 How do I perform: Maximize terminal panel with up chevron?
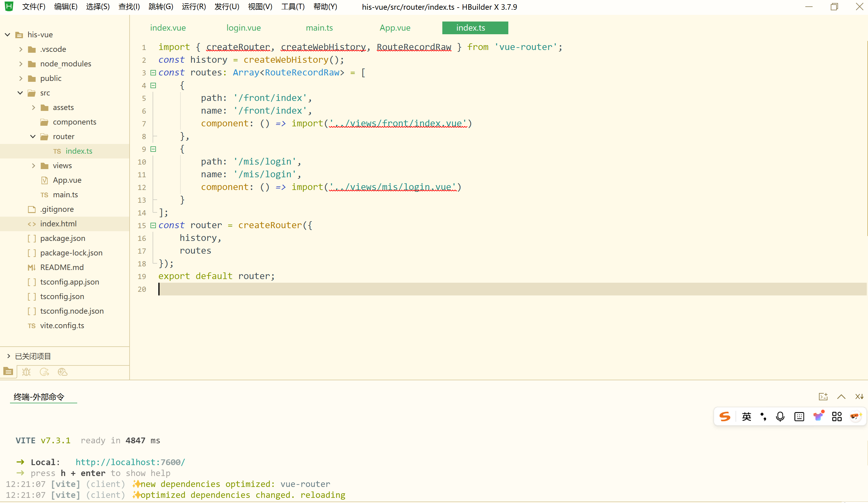(841, 396)
